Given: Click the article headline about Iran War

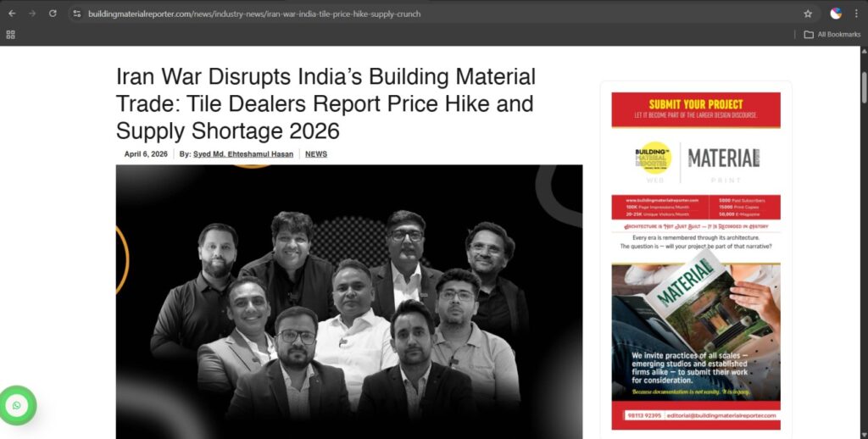Looking at the screenshot, I should pos(325,103).
